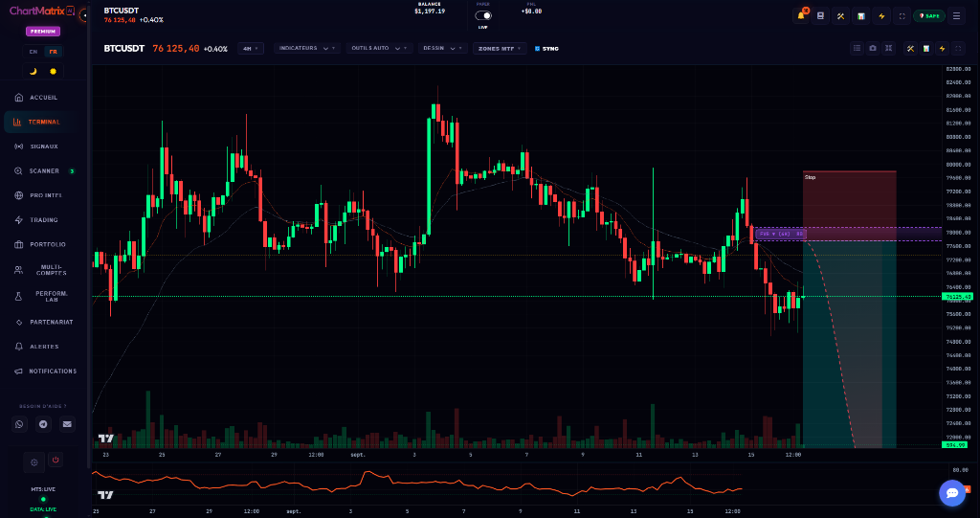Image resolution: width=980 pixels, height=518 pixels.
Task: Open settings gear in sidebar bottom
Action: (x=34, y=462)
